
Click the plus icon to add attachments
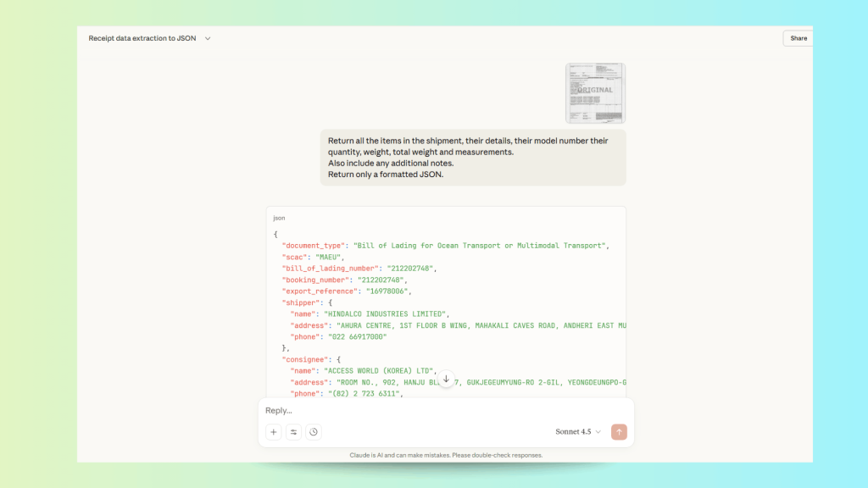click(x=274, y=432)
